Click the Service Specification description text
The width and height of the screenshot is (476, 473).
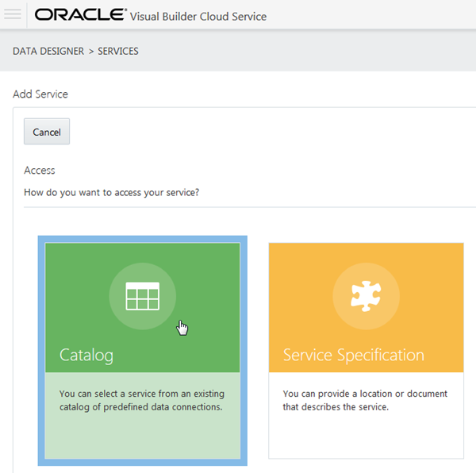(365, 400)
